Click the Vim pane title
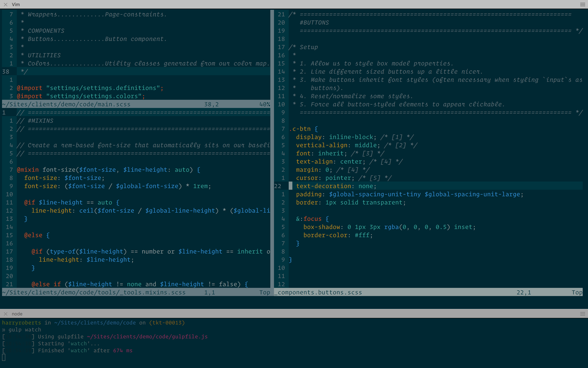This screenshot has height=368, width=588. (x=16, y=4)
